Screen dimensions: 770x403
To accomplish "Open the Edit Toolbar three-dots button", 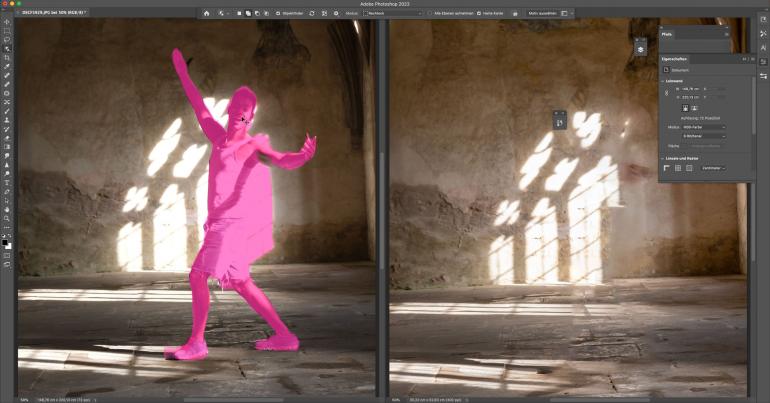I will pos(7,228).
